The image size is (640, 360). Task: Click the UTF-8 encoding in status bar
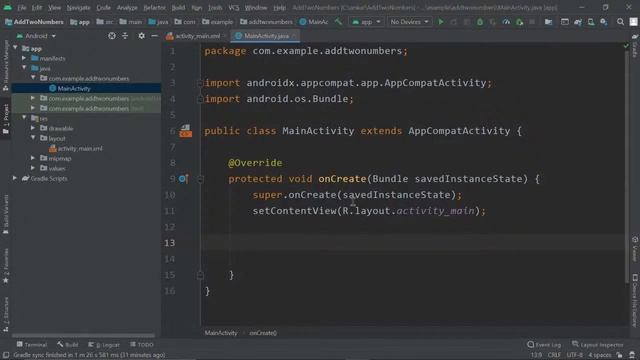click(x=575, y=355)
